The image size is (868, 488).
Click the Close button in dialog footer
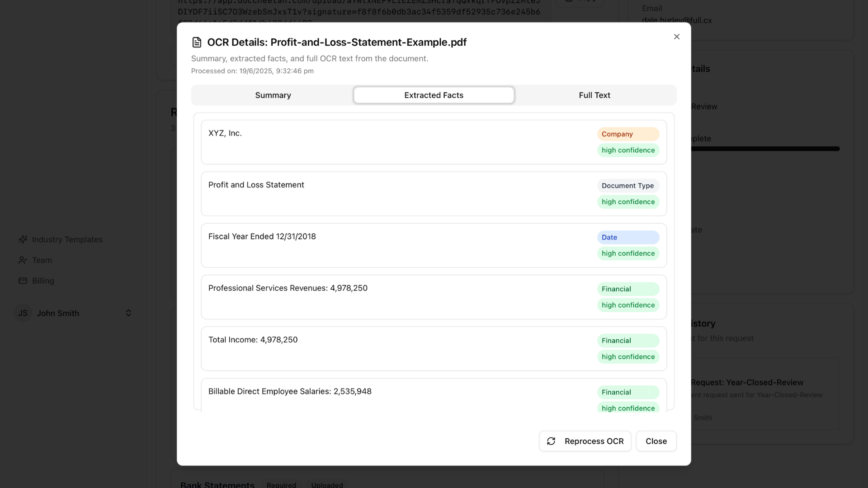point(656,441)
